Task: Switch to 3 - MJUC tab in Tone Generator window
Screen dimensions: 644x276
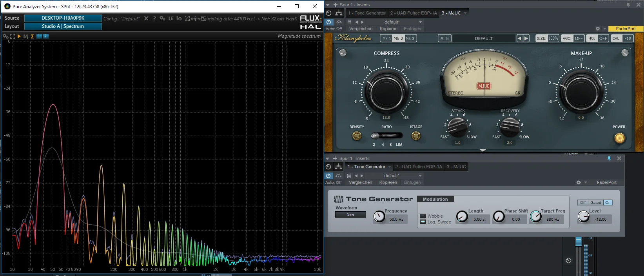Action: [x=456, y=167]
